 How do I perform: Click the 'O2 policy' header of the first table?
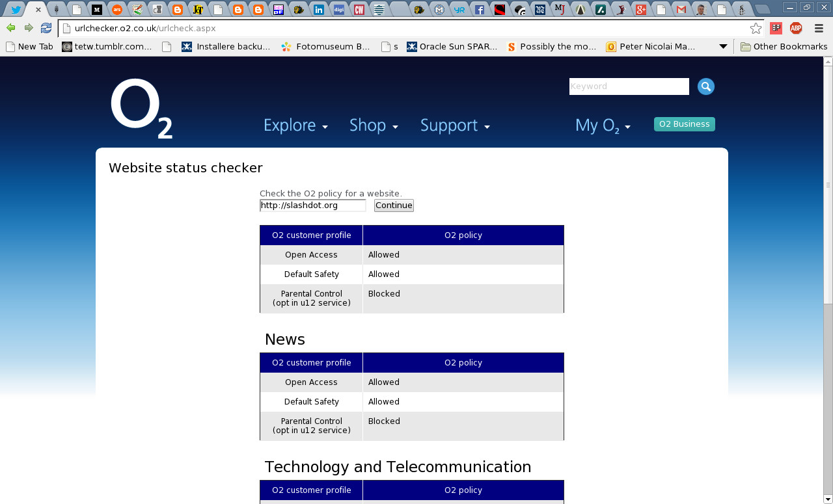click(463, 235)
